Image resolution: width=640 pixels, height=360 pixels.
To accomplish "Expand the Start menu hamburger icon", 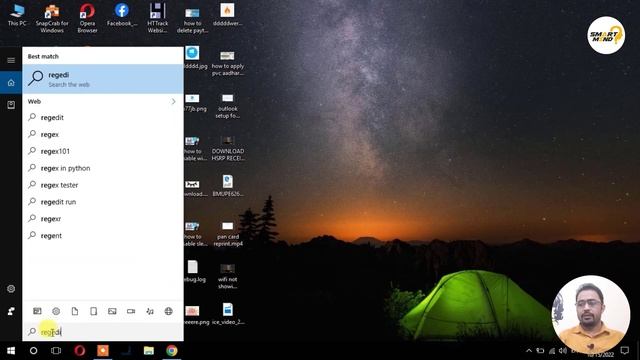I will pyautogui.click(x=11, y=60).
